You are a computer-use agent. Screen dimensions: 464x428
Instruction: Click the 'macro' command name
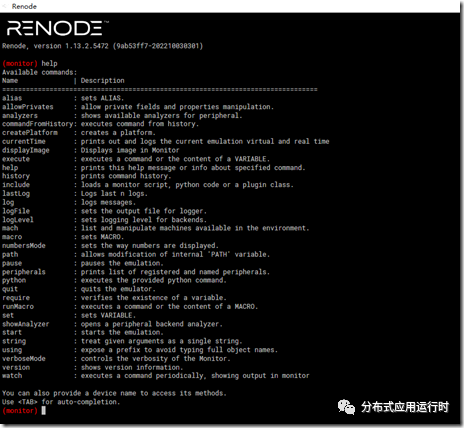12,237
